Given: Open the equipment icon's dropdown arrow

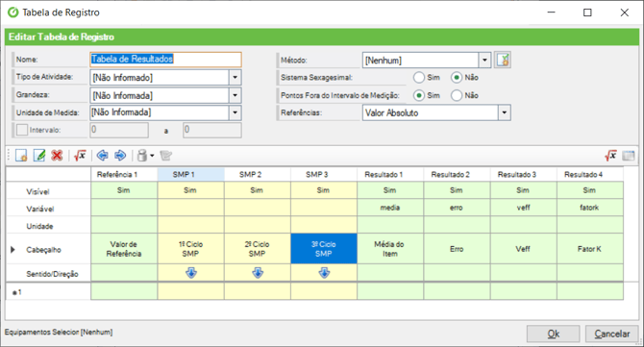Looking at the screenshot, I should pyautogui.click(x=152, y=156).
